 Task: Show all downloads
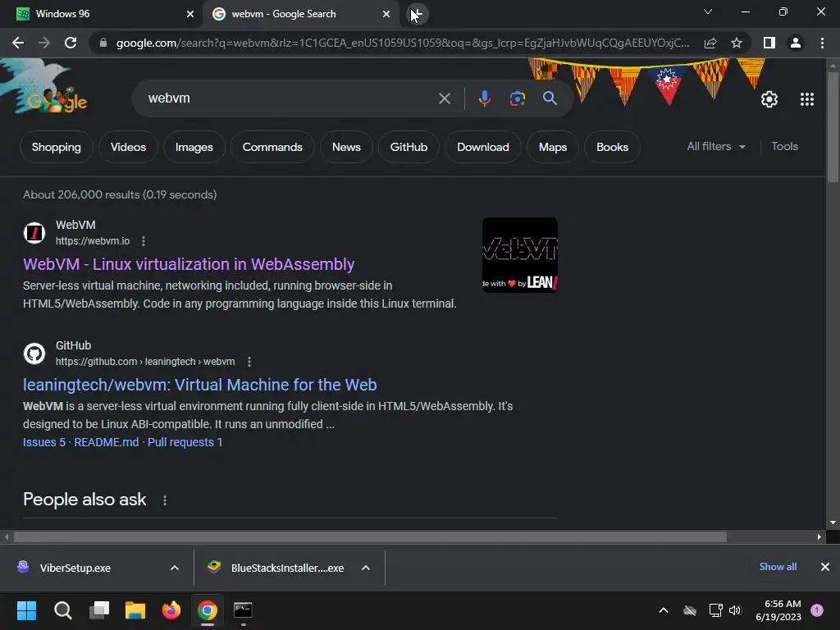click(778, 567)
